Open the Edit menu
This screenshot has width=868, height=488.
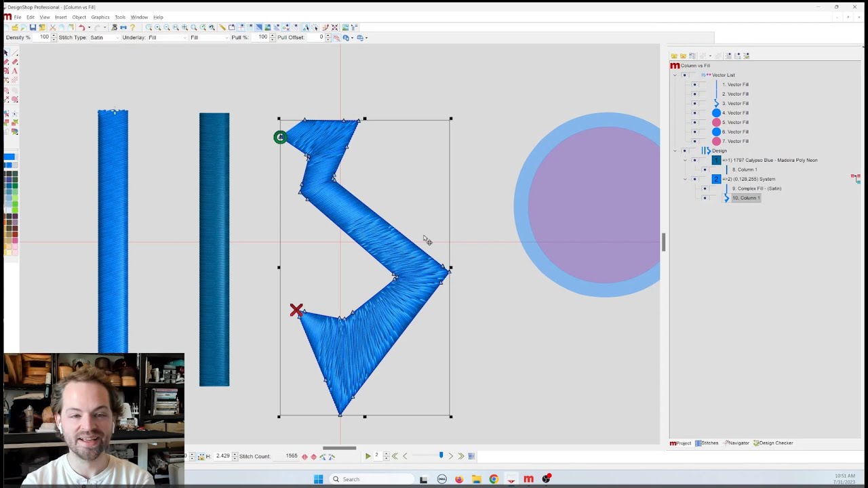[31, 17]
